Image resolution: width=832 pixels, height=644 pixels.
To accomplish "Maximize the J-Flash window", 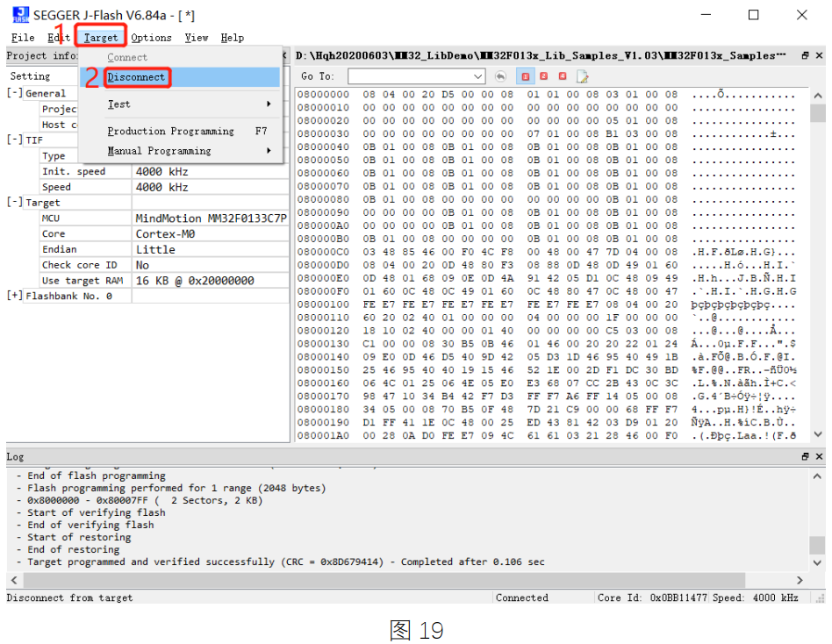I will pyautogui.click(x=754, y=15).
